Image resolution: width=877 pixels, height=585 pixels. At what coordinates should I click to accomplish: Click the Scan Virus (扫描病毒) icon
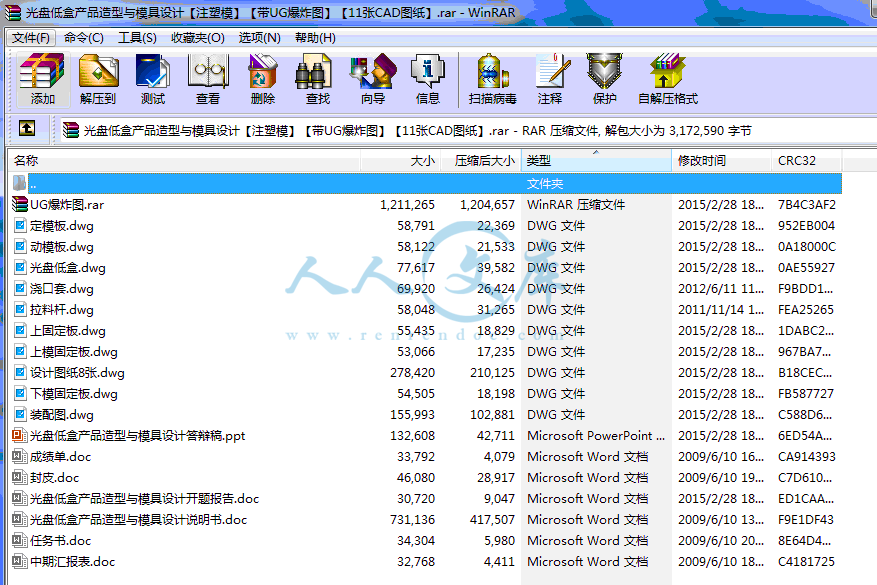click(492, 79)
